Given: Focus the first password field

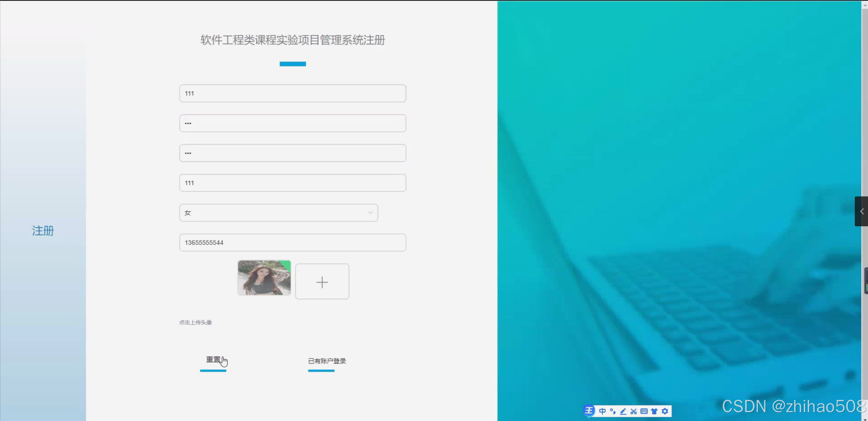Looking at the screenshot, I should coord(292,123).
